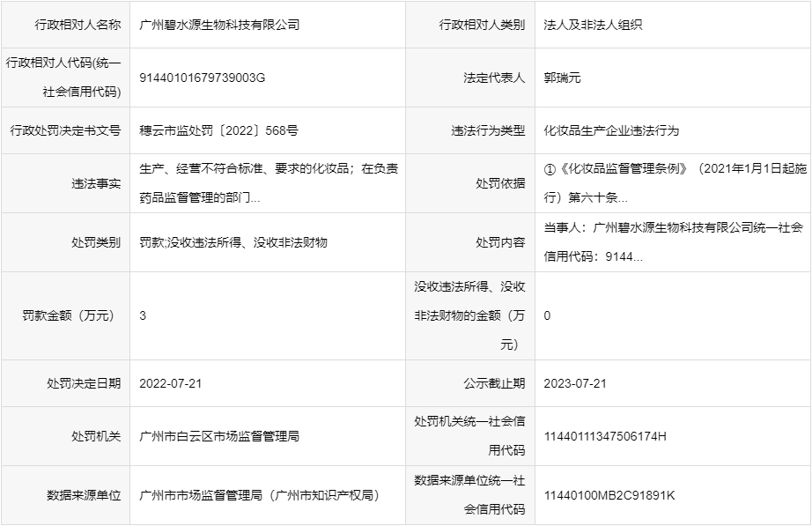Click company name 广州碧水源生物科技有限公司
The width and height of the screenshot is (812, 526).
[x=219, y=25]
